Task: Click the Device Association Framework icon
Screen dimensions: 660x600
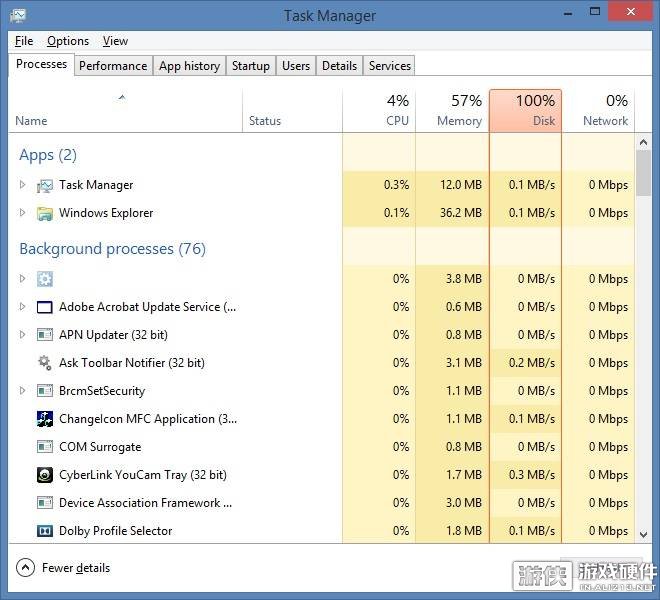Action: (x=45, y=503)
